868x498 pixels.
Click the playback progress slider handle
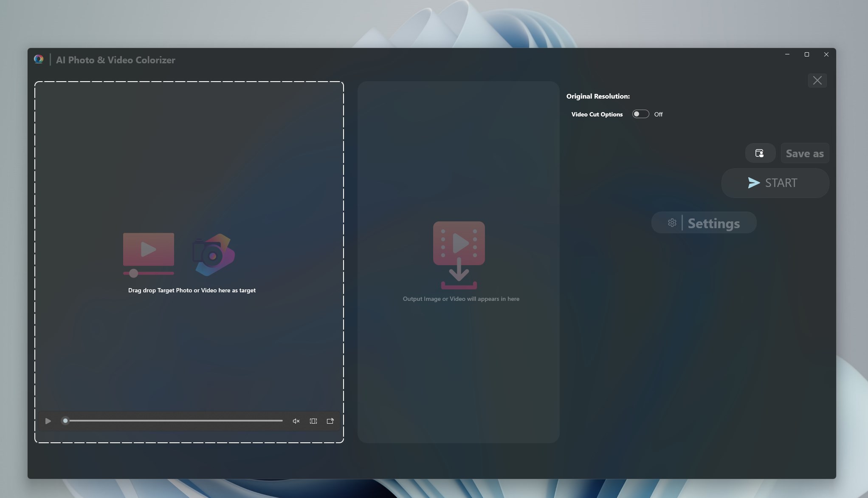point(65,421)
